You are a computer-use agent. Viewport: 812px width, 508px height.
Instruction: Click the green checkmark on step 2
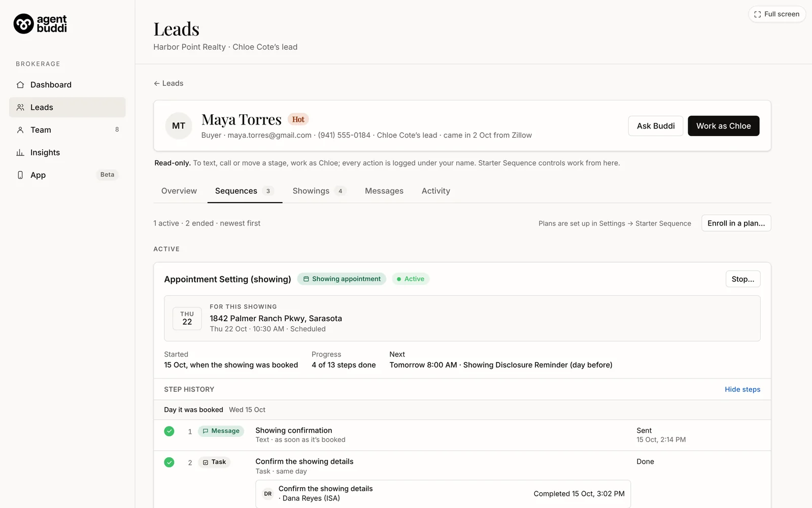click(x=169, y=462)
